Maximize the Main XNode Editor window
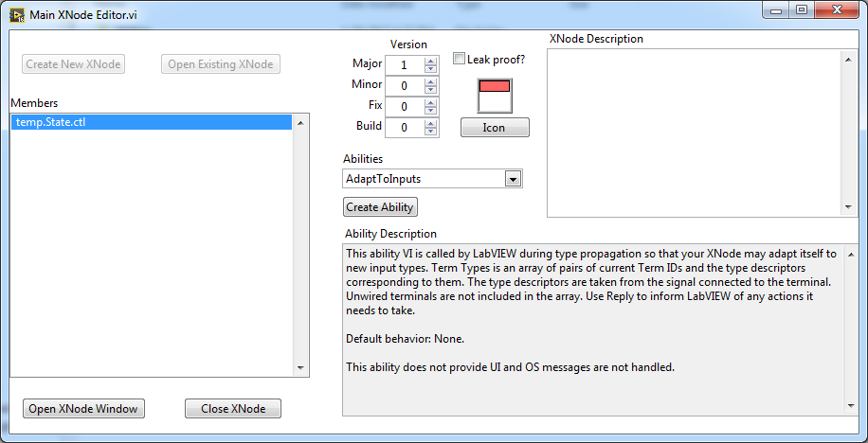This screenshot has height=443, width=868. [x=801, y=10]
